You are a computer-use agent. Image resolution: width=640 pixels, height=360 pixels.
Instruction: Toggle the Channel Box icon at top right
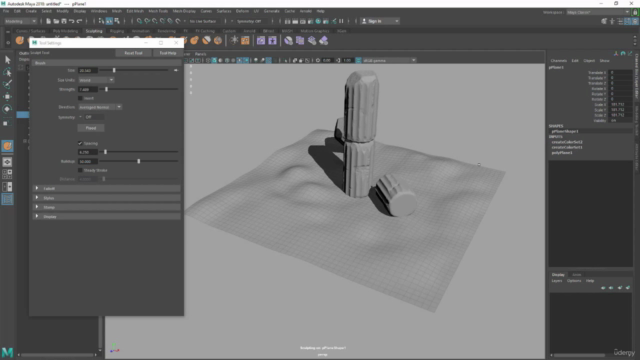pyautogui.click(x=635, y=21)
